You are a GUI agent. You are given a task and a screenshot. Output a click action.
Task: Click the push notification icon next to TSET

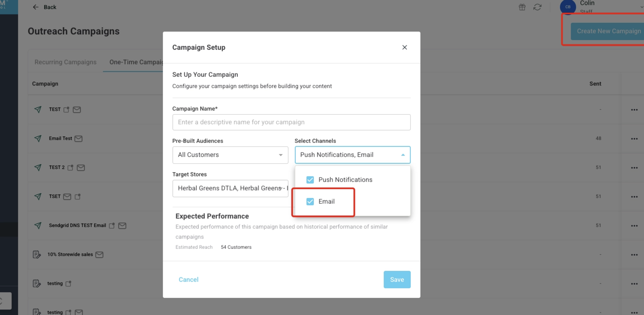click(x=78, y=197)
